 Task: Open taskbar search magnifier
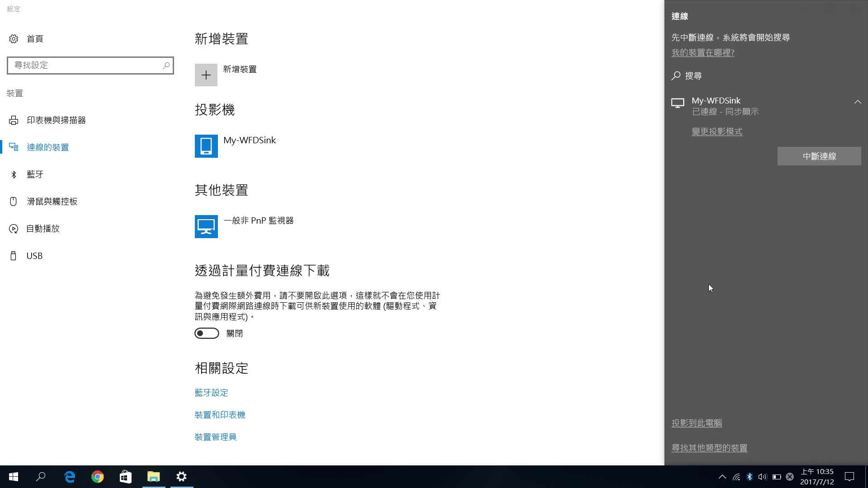pos(41,477)
